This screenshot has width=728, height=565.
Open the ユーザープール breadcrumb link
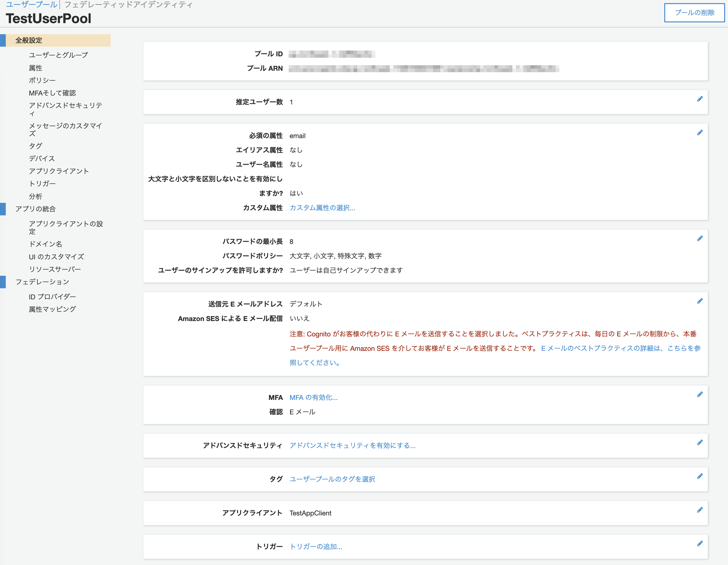(x=31, y=4)
